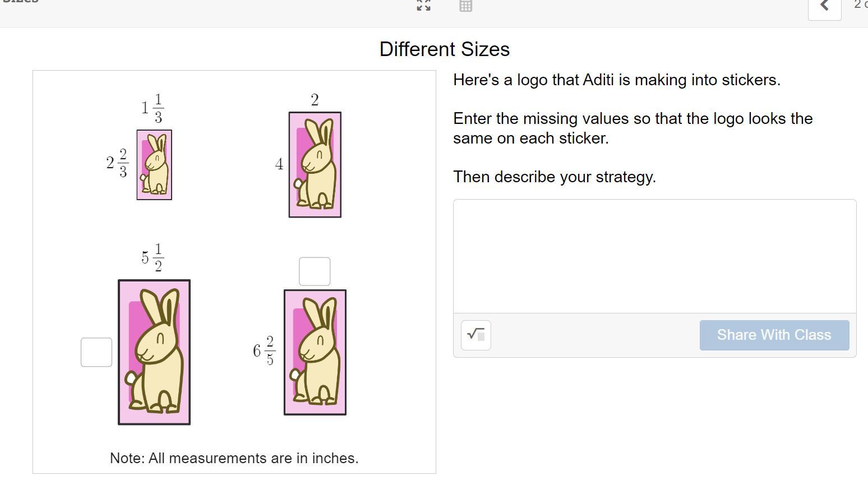
Task: Click the measurements-in-inches note text
Action: [234, 458]
